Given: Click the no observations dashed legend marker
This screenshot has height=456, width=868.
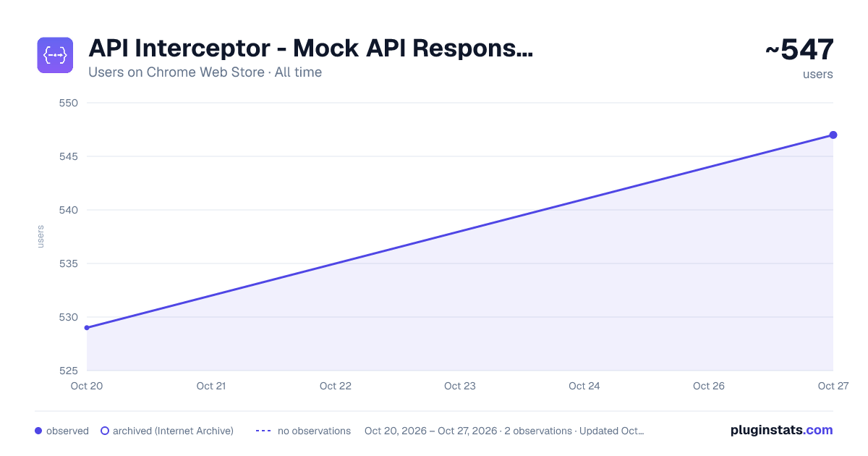Looking at the screenshot, I should pyautogui.click(x=263, y=431).
